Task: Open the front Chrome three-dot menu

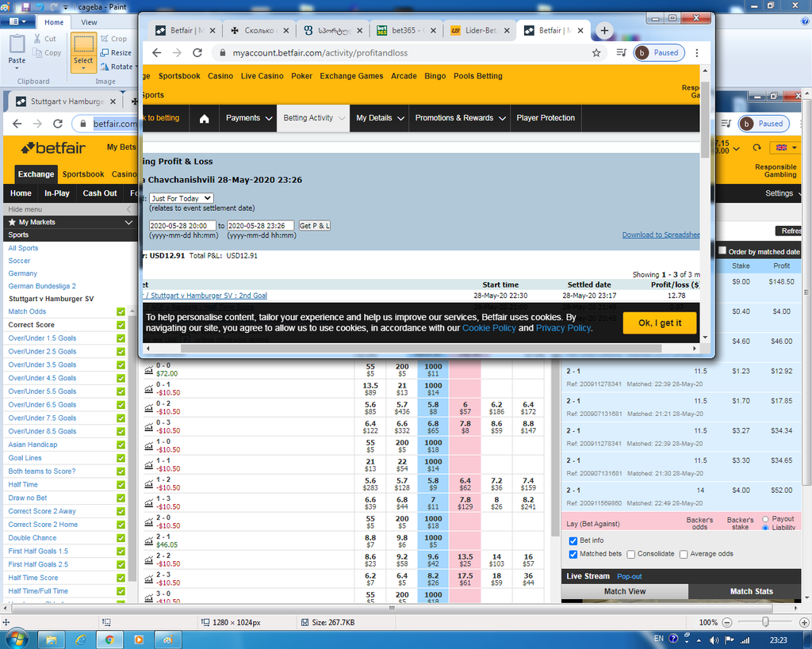Action: (697, 53)
